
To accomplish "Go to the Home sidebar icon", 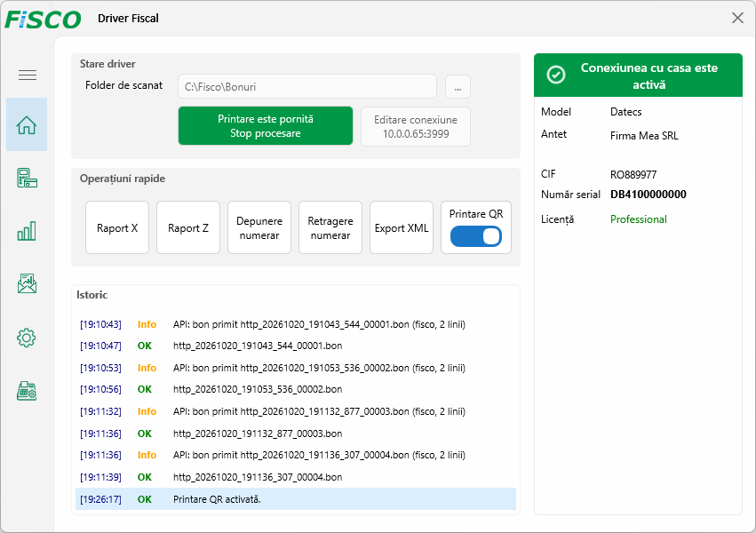I will point(27,125).
